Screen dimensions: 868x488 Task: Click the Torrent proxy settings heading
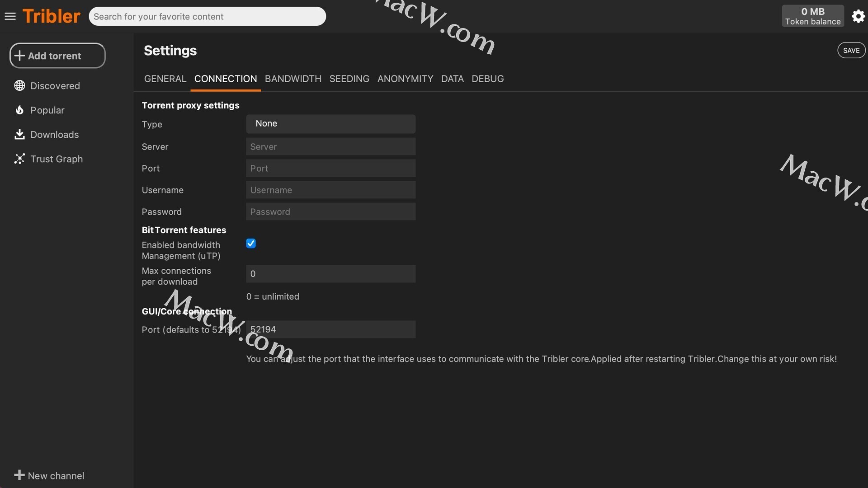[x=190, y=105]
